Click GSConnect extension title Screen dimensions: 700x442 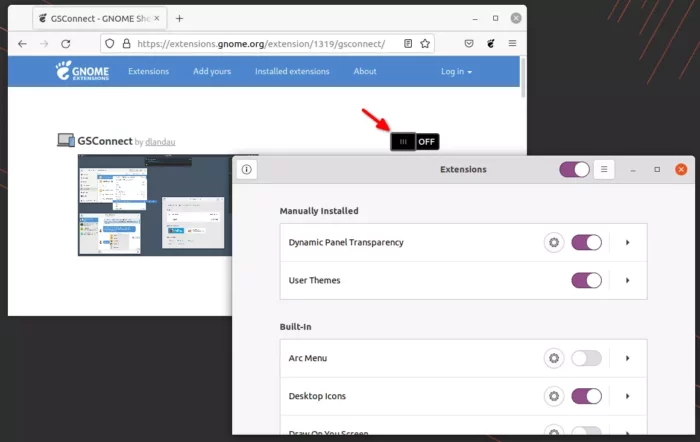pos(105,141)
